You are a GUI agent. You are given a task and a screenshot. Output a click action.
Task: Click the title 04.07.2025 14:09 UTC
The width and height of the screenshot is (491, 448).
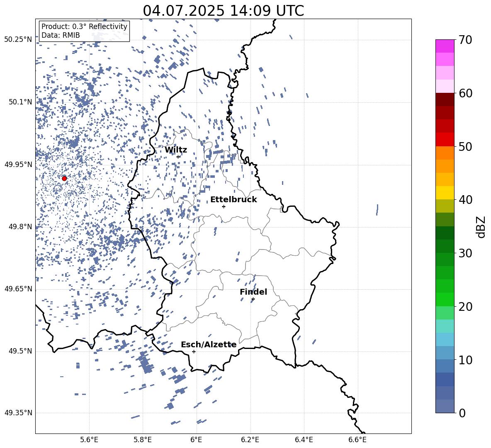(x=223, y=10)
